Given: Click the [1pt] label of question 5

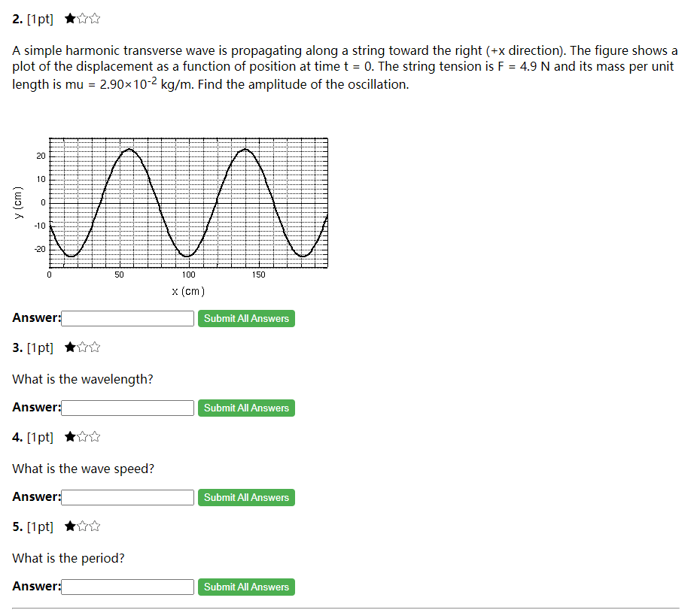Looking at the screenshot, I should click(40, 526).
